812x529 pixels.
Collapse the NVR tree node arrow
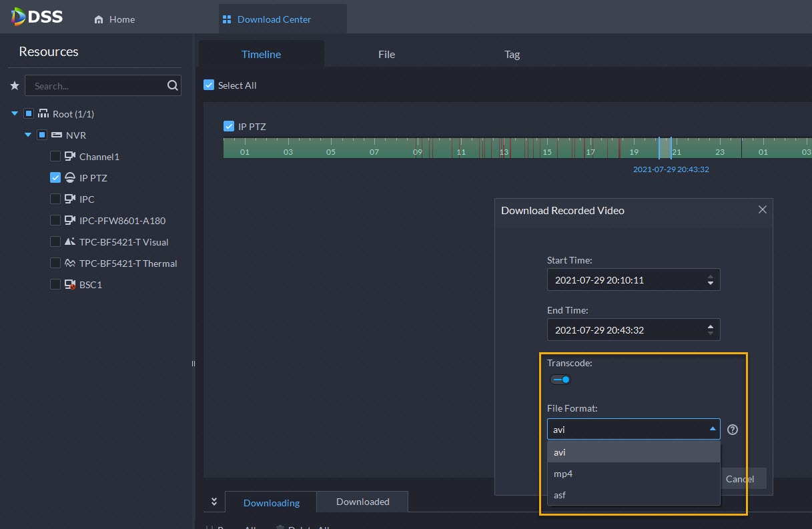coord(28,135)
